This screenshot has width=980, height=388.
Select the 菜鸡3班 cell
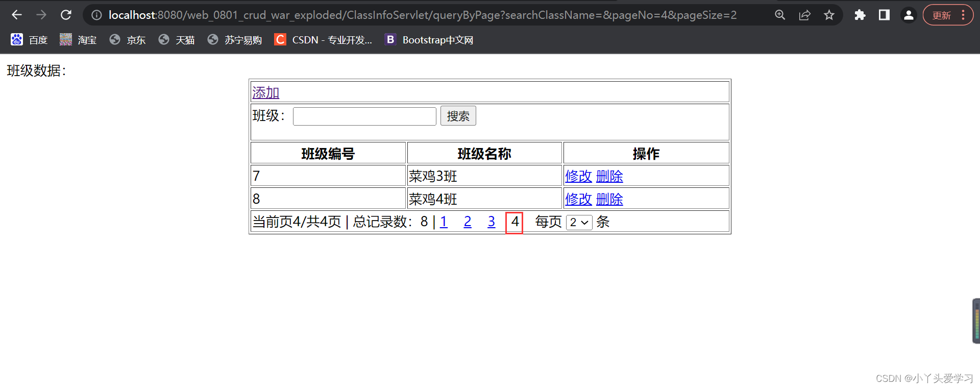click(x=484, y=176)
